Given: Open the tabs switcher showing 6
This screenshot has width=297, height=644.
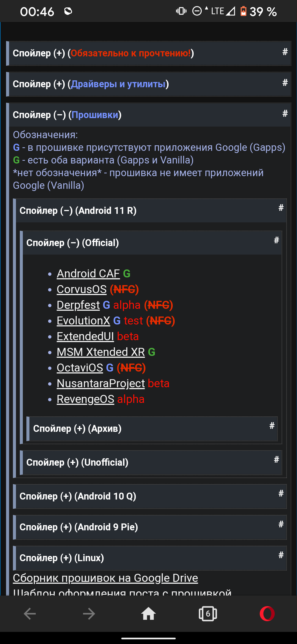Looking at the screenshot, I should click(x=208, y=614).
